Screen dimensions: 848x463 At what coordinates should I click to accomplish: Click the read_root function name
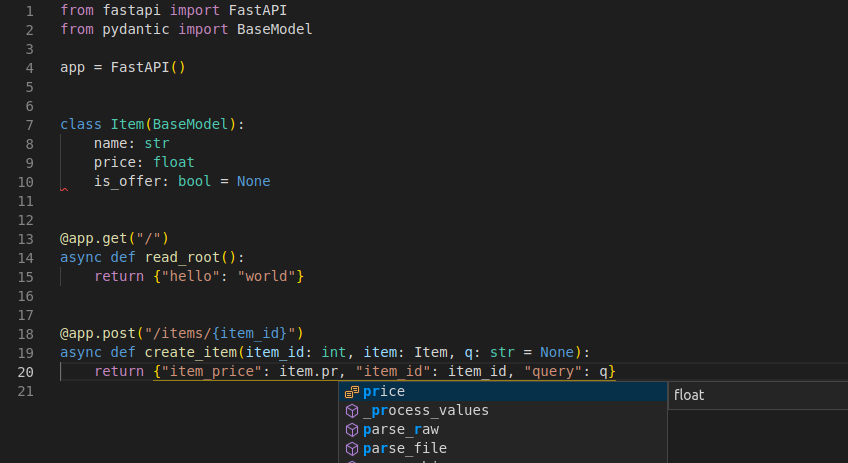pos(186,257)
